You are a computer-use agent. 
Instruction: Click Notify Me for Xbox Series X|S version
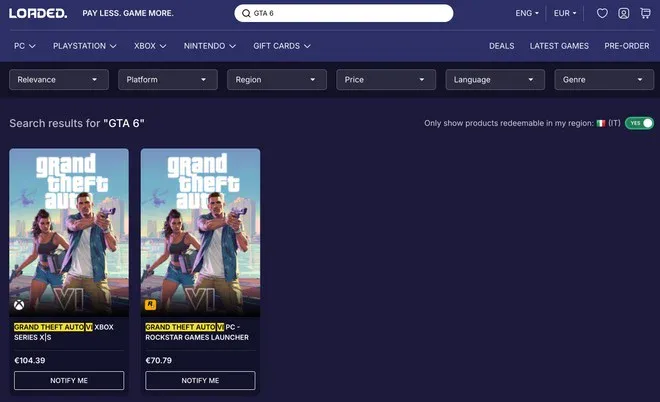[x=69, y=381]
